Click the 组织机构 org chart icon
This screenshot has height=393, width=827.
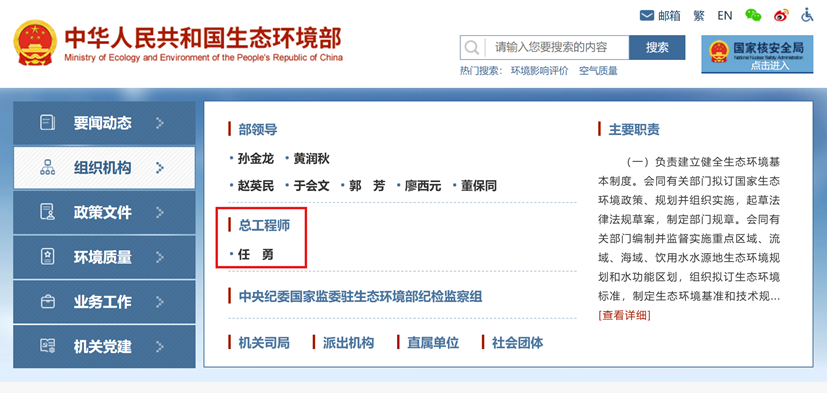47,168
